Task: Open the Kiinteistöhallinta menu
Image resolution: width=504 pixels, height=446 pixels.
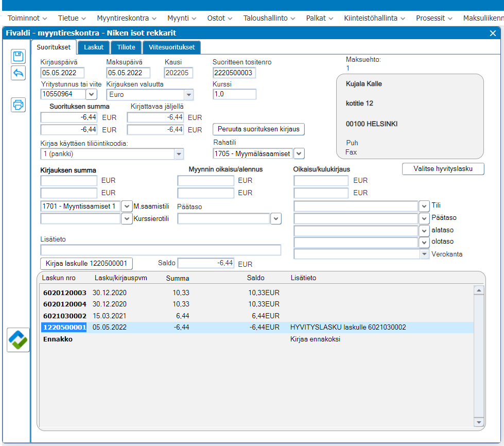Action: [374, 19]
